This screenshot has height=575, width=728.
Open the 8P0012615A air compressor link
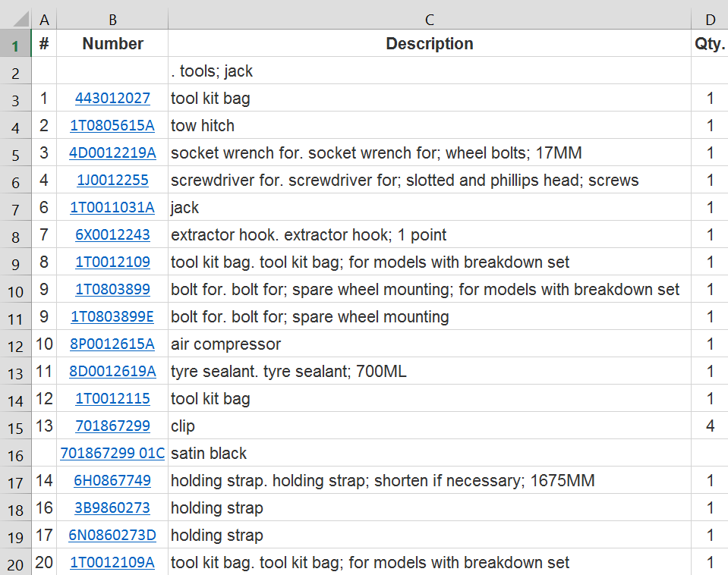[x=112, y=344]
